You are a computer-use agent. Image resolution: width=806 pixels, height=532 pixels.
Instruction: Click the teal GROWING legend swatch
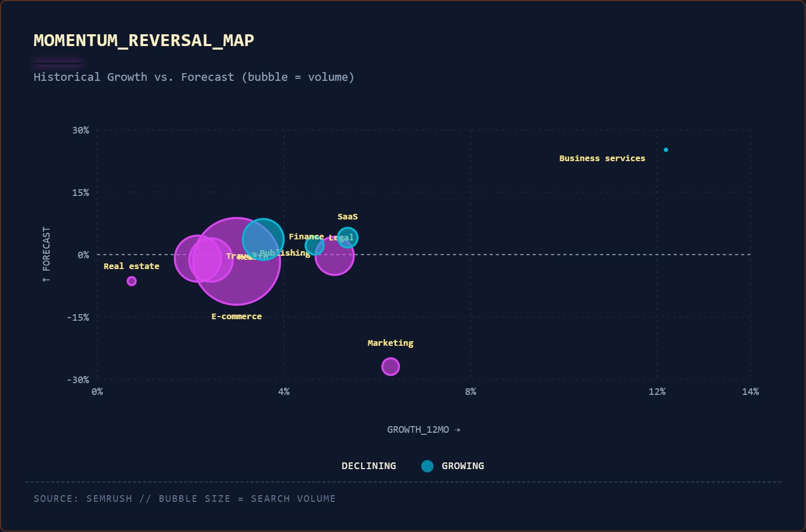[428, 466]
